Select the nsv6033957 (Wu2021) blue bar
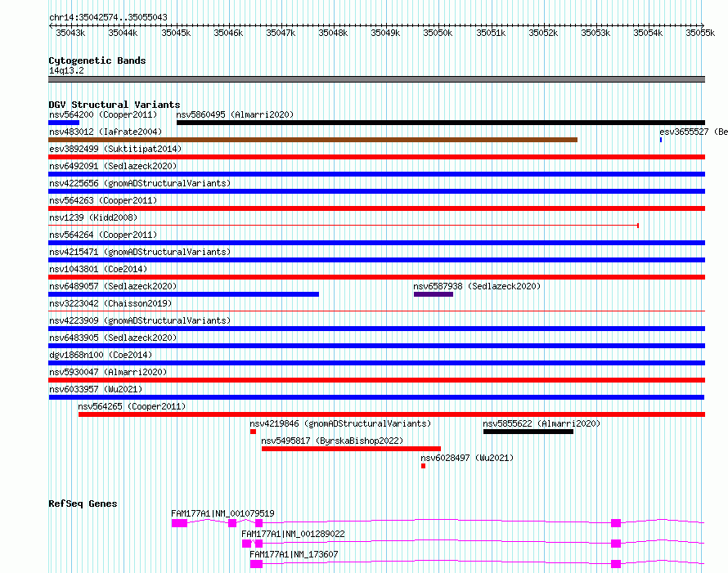 click(x=376, y=397)
